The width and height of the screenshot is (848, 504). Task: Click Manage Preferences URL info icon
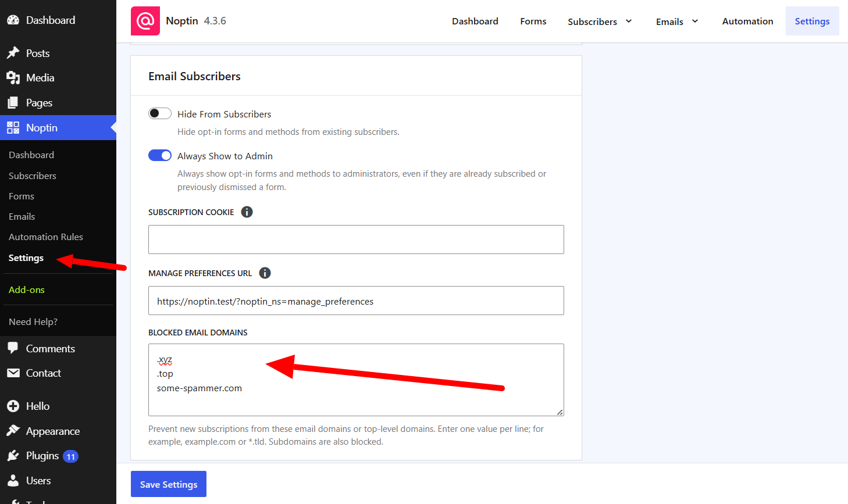pyautogui.click(x=265, y=273)
